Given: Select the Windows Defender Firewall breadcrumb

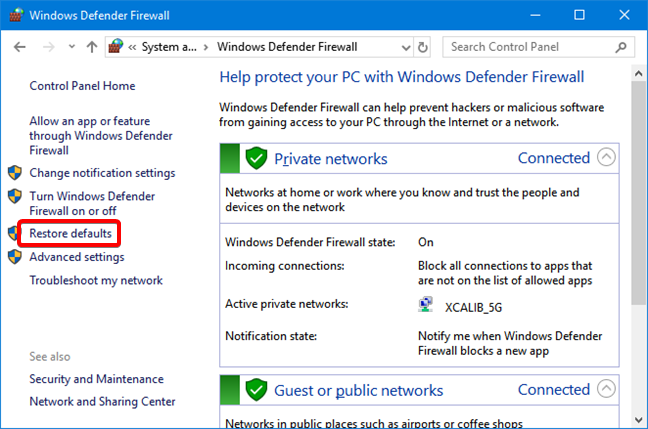Looking at the screenshot, I should [287, 47].
